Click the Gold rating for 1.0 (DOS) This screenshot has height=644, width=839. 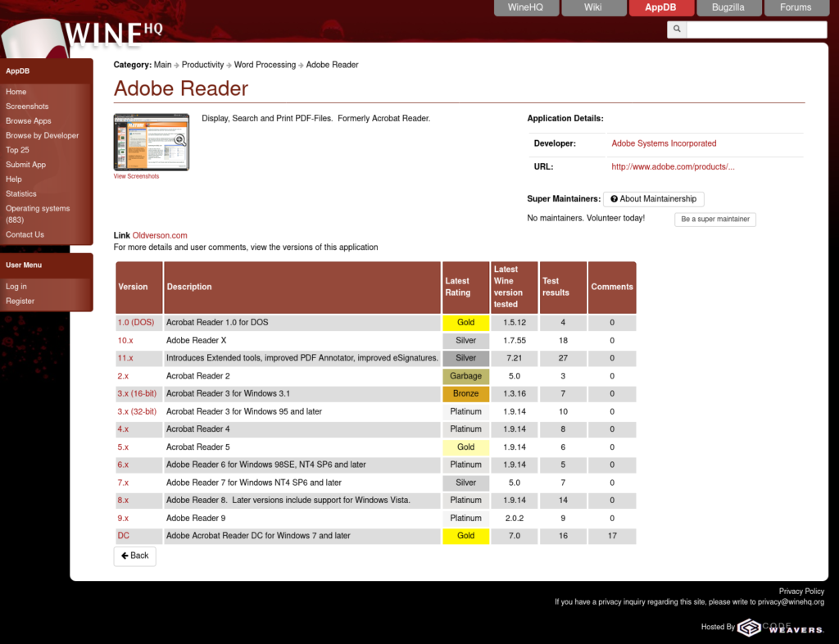(x=465, y=323)
